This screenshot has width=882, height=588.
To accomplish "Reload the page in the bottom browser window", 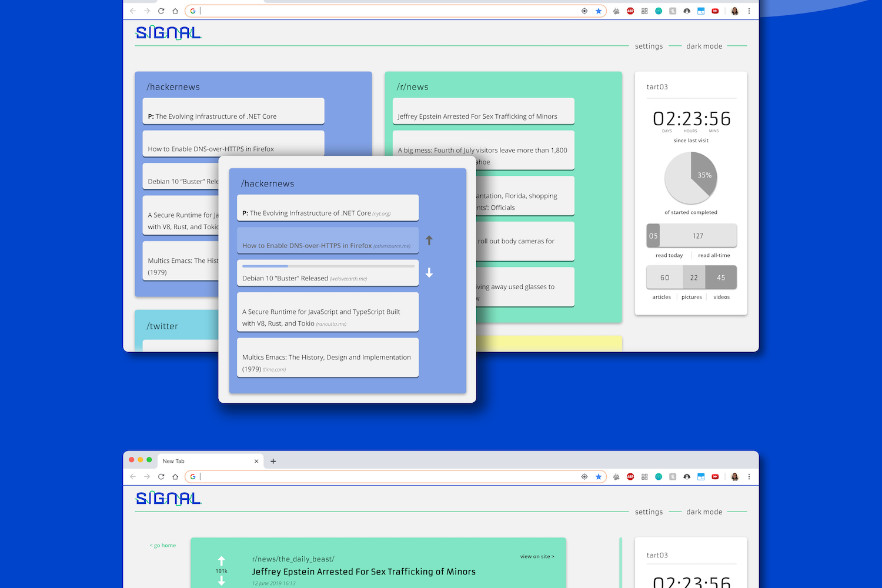I will (x=161, y=477).
